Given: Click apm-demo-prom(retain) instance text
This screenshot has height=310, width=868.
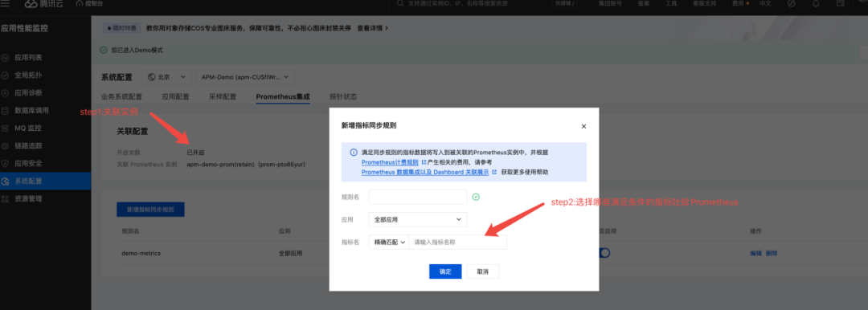Looking at the screenshot, I should [246, 165].
